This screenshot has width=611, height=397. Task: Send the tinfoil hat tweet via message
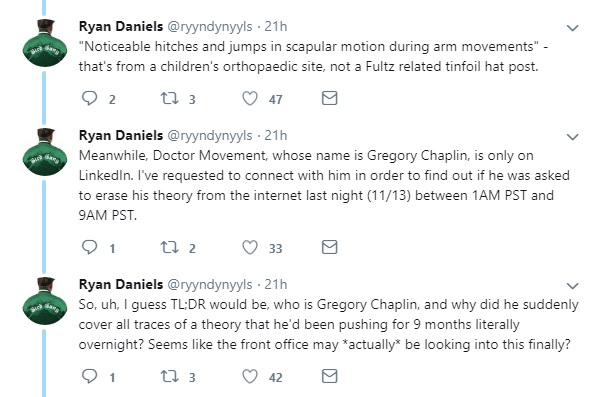329,98
